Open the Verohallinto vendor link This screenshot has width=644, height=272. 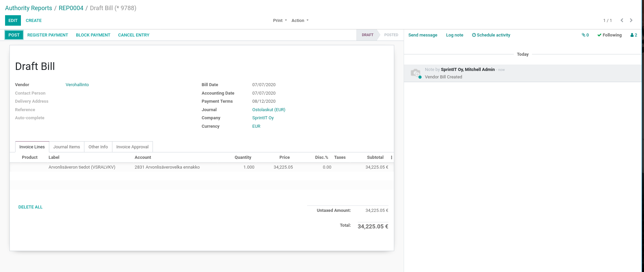(77, 85)
